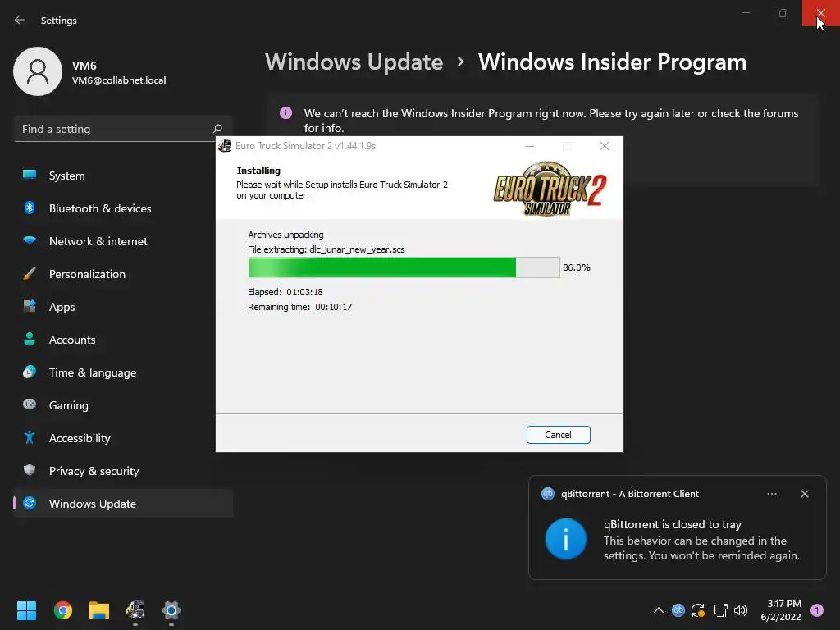
Task: Click the Time & language globe icon
Action: coord(30,372)
